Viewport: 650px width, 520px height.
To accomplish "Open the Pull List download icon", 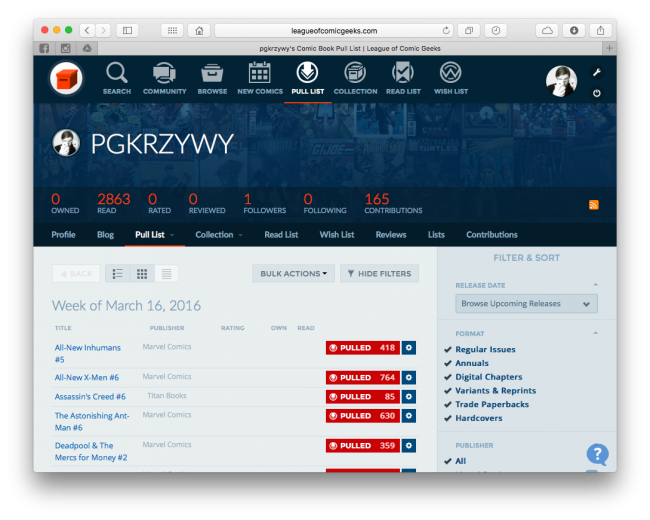I will [x=307, y=73].
